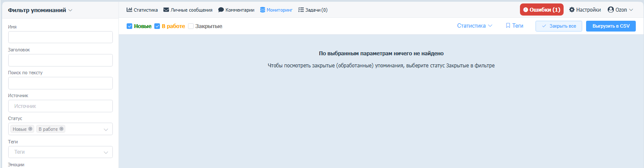Open the Ozon account menu chevron
Image resolution: width=644 pixels, height=168 pixels.
pos(631,10)
